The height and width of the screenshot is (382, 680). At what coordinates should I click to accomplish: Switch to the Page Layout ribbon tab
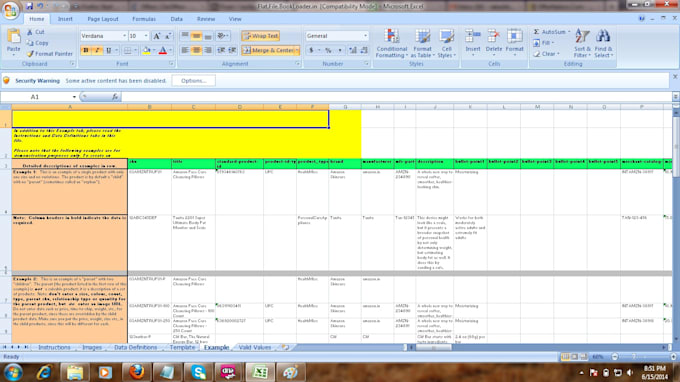(103, 19)
